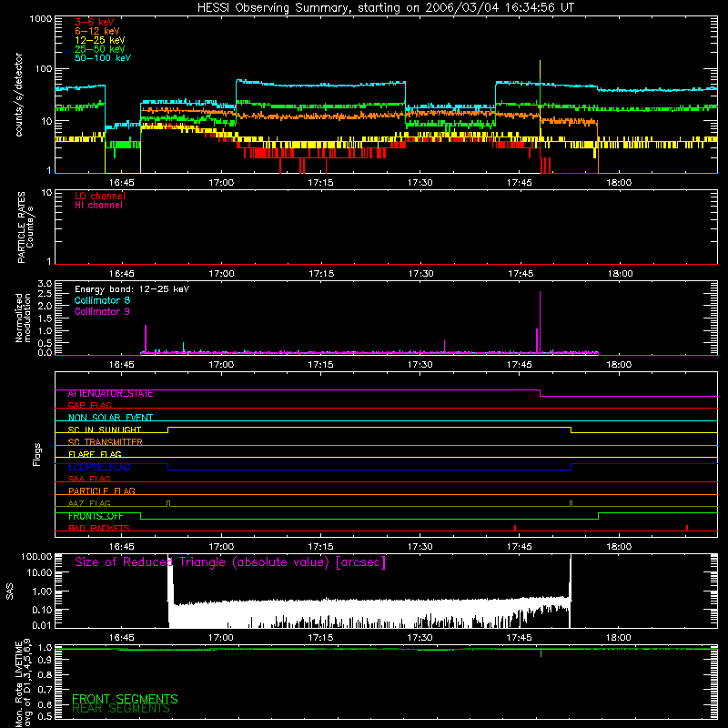Click the SC_TRANSMITTER flag label

(106, 442)
